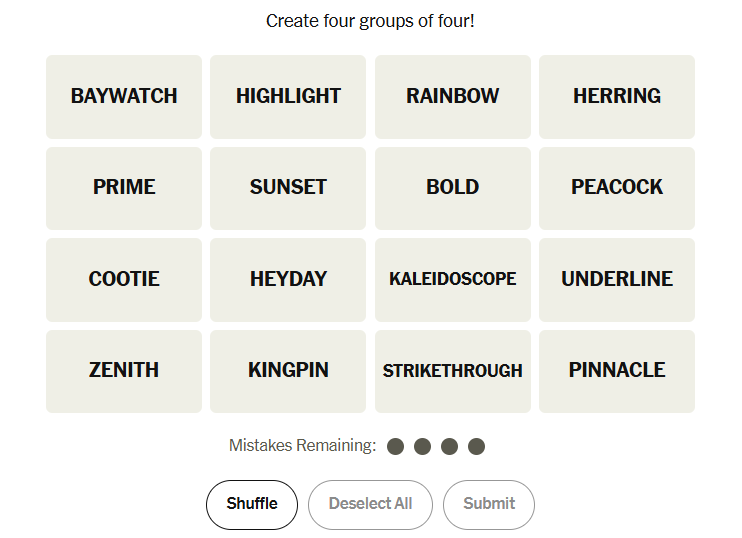Submit the selected group
Viewport: 742px width, 538px height.
coord(489,504)
